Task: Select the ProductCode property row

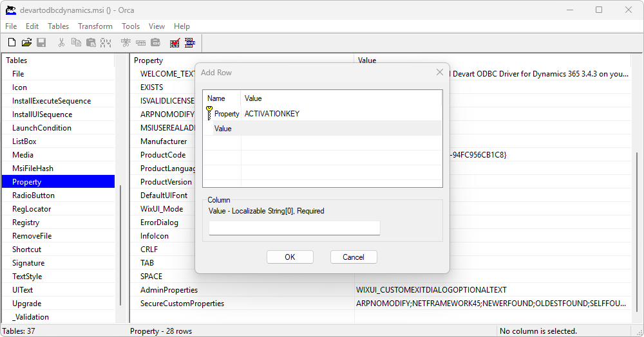Action: tap(164, 155)
